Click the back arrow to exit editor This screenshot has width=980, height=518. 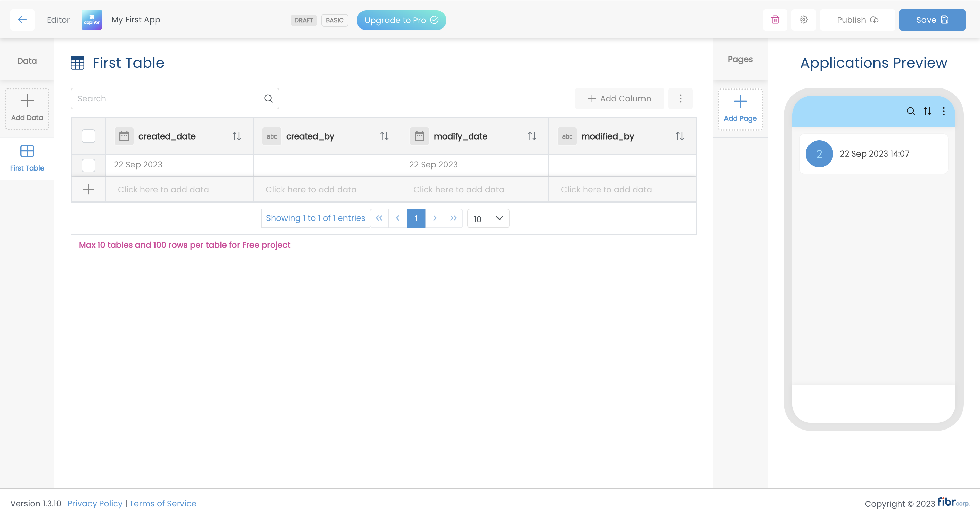point(22,20)
